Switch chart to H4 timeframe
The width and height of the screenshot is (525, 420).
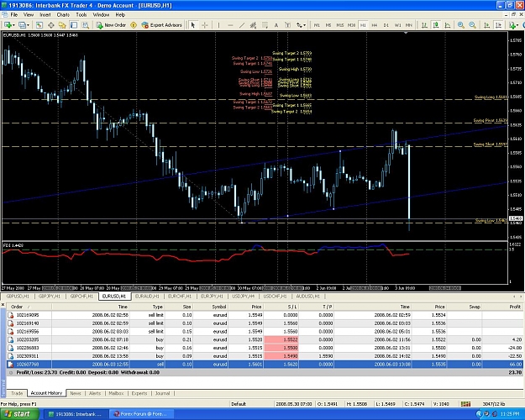click(375, 25)
